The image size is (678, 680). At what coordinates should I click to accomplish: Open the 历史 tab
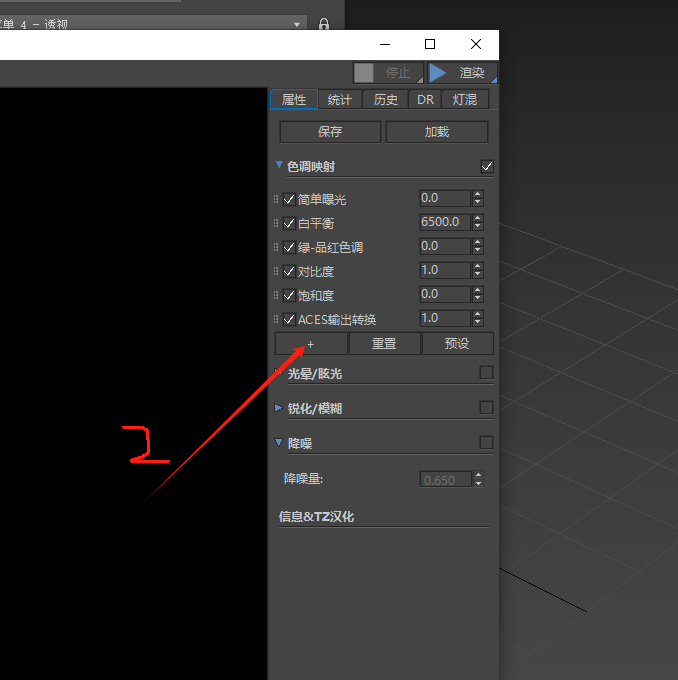click(x=386, y=99)
